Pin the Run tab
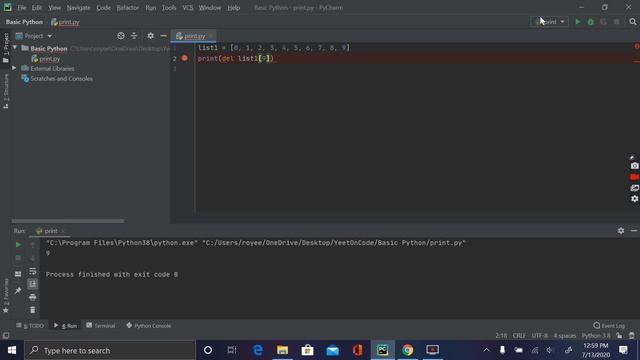Screen dimensions: 640x360 click(x=18, y=291)
